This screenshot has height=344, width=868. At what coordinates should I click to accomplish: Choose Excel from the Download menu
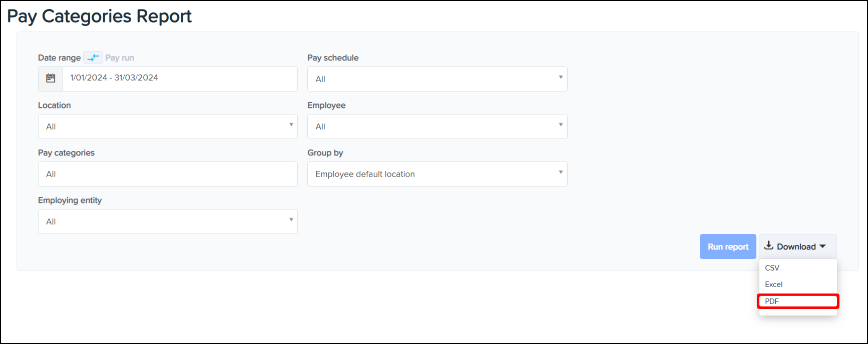(774, 284)
